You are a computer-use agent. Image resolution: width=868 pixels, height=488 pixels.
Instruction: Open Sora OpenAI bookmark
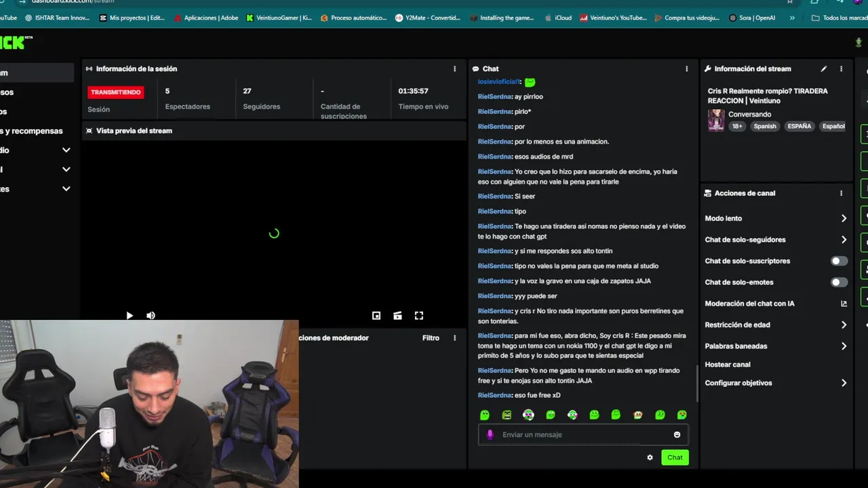pos(751,18)
